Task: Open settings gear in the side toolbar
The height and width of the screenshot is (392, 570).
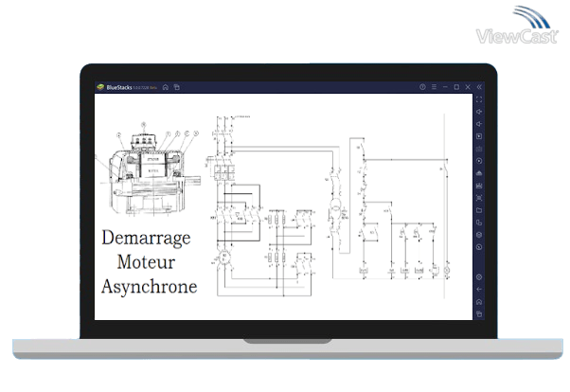Action: [x=479, y=277]
